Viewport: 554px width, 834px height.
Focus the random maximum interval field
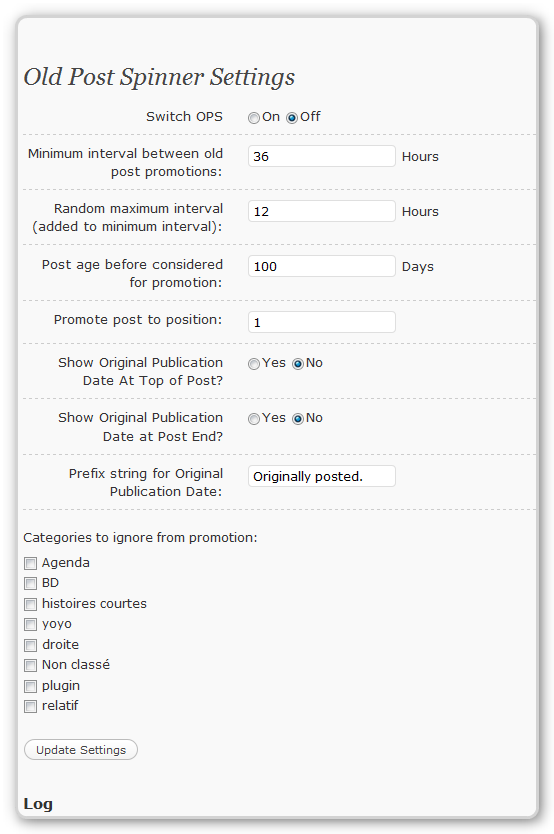322,211
